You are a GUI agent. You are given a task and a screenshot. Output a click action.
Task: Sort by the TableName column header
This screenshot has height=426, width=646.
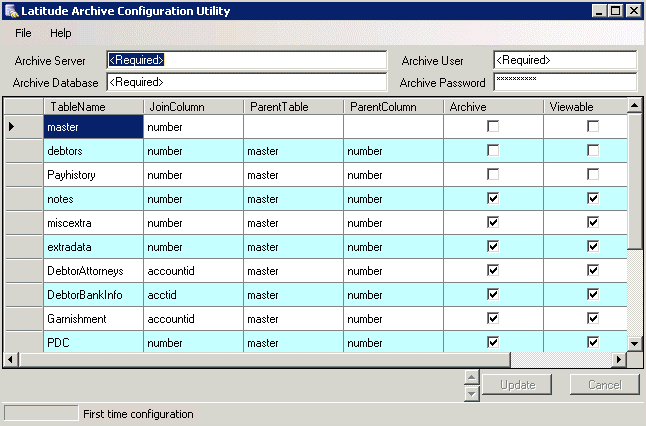(x=94, y=107)
